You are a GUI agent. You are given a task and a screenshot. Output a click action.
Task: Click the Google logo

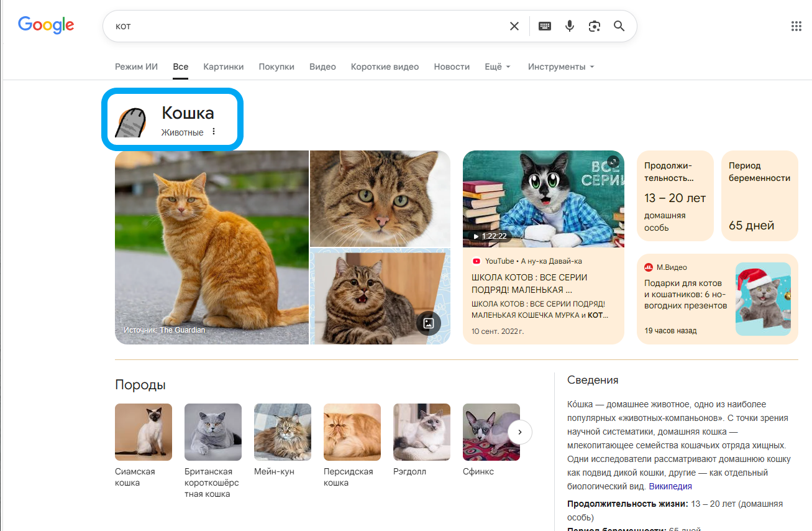[45, 25]
